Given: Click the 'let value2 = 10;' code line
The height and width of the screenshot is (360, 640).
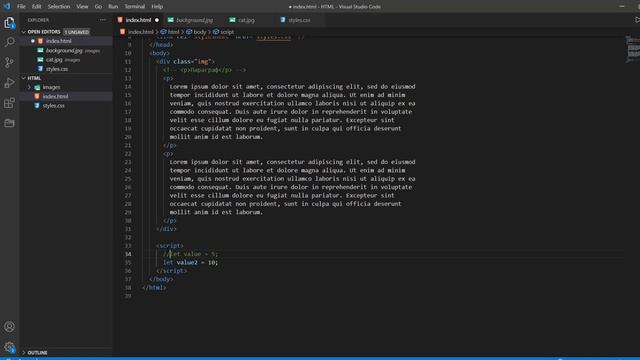Looking at the screenshot, I should point(191,262).
